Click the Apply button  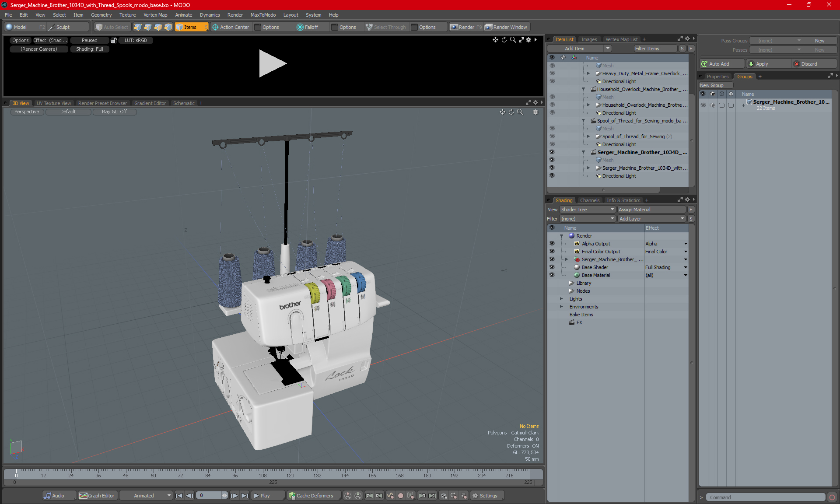pos(769,64)
